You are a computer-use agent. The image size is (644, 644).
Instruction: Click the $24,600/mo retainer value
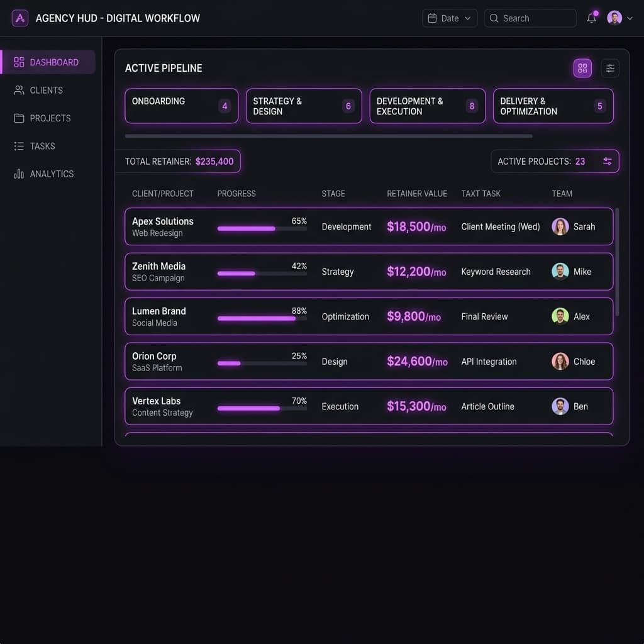pos(418,362)
